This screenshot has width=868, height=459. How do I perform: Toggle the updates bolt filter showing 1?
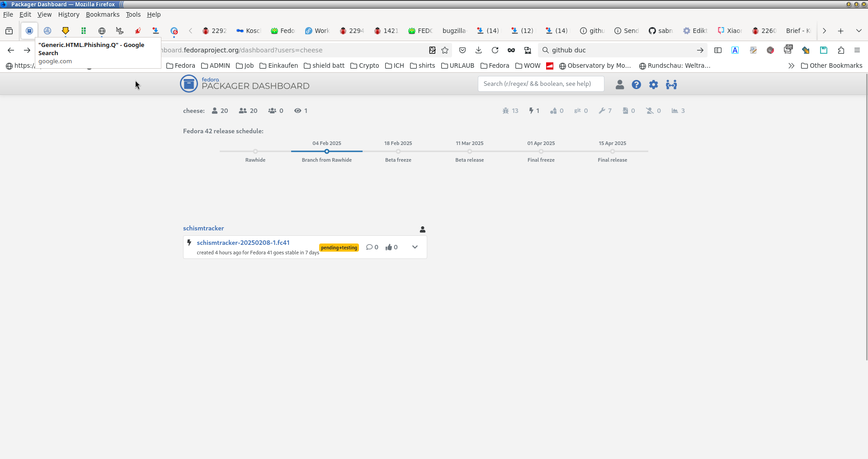coord(534,111)
